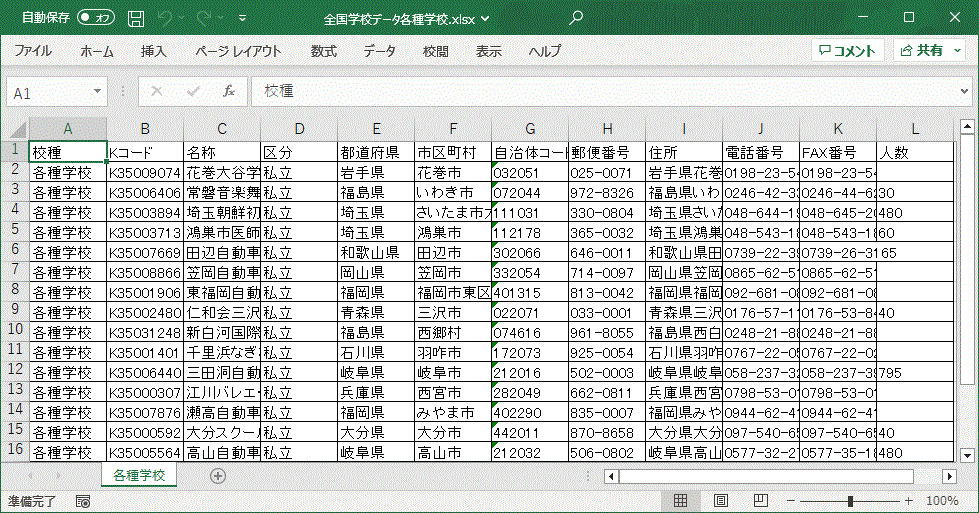Open the Name Box dropdown arrow
Image resolution: width=979 pixels, height=513 pixels.
98,92
